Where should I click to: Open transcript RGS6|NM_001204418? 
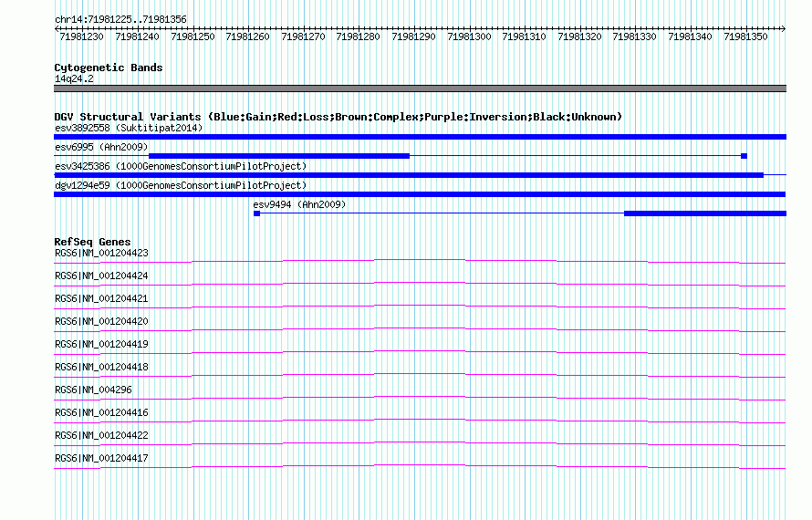[101, 368]
